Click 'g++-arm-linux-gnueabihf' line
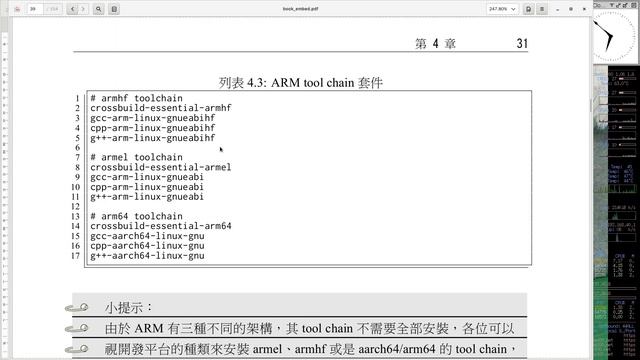 [153, 138]
